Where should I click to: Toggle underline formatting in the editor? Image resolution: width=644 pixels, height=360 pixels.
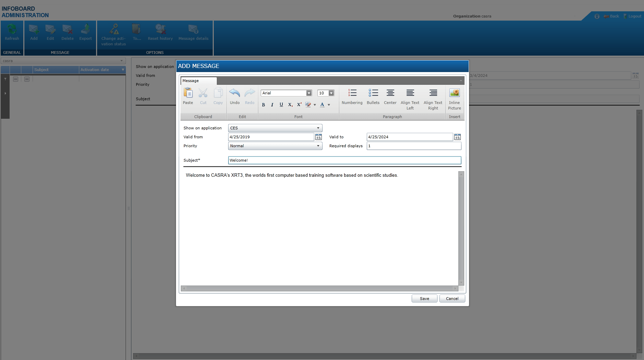click(x=281, y=105)
